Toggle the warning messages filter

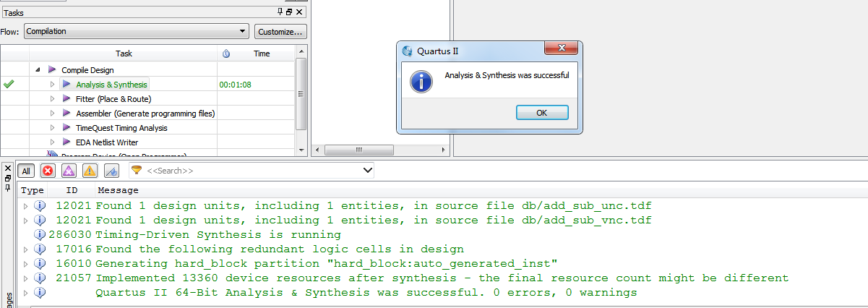[x=90, y=171]
